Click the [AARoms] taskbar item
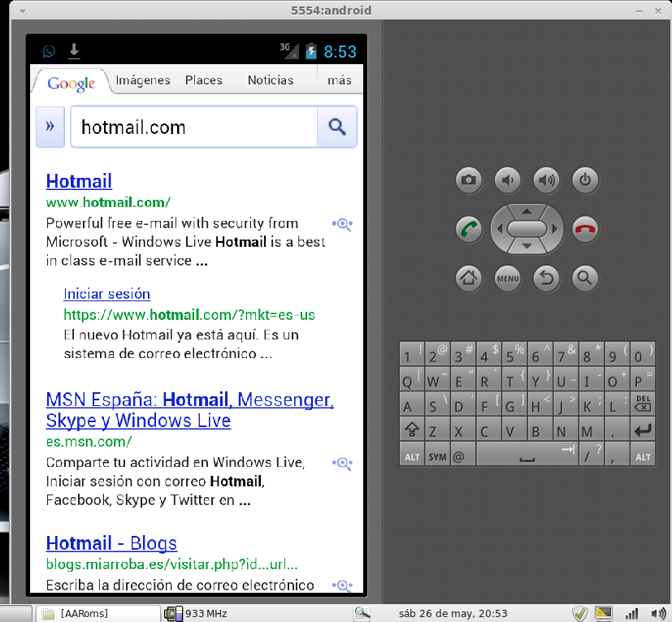 (x=98, y=613)
